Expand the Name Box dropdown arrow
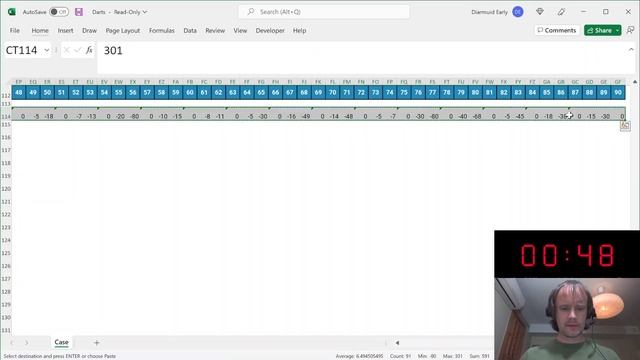Image resolution: width=640 pixels, height=360 pixels. tap(47, 50)
